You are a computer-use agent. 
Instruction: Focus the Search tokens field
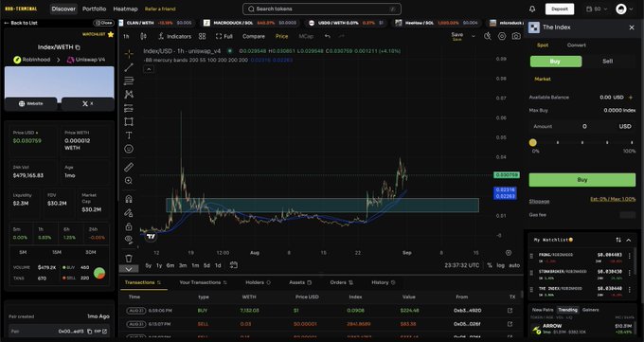322,9
